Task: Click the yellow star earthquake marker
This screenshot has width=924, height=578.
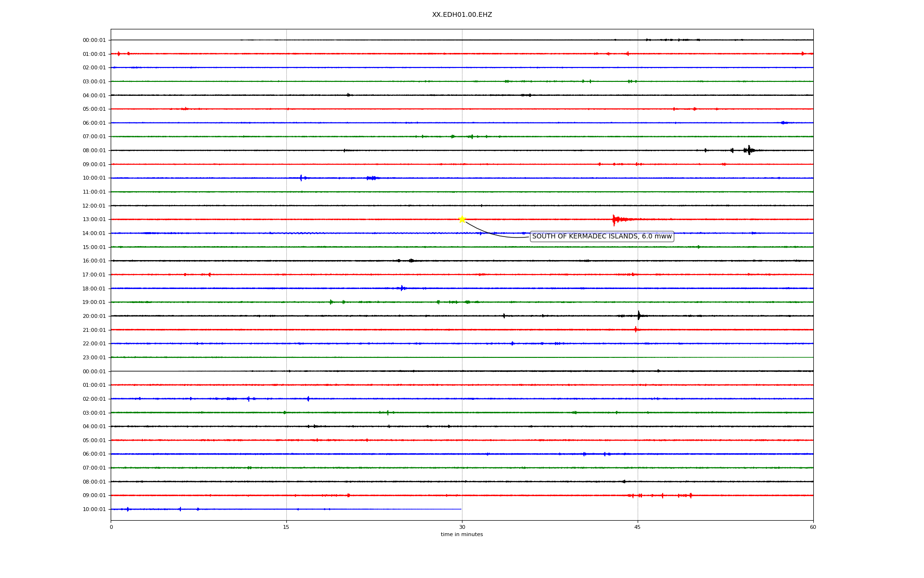Action: point(462,219)
